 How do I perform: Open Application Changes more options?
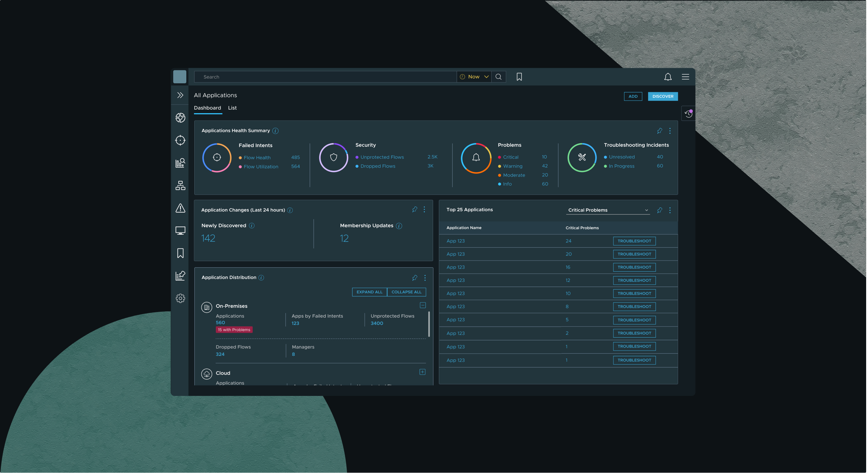[x=424, y=210]
